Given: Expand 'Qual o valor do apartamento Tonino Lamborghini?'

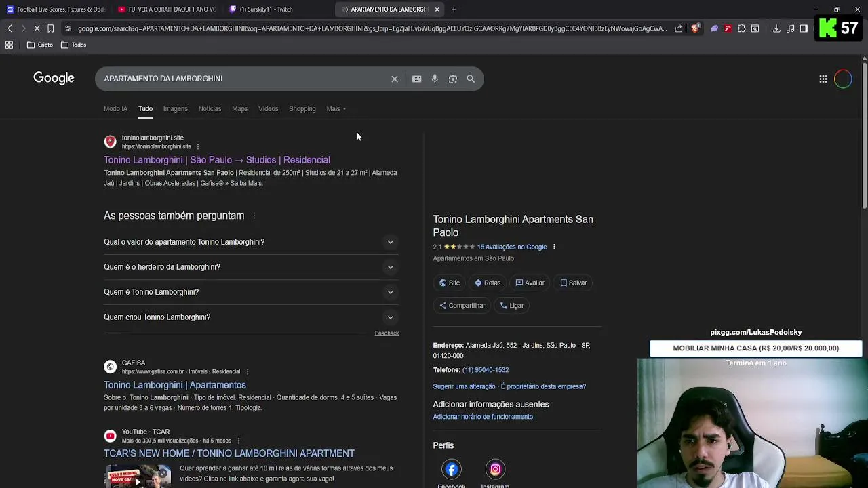Looking at the screenshot, I should (x=251, y=242).
